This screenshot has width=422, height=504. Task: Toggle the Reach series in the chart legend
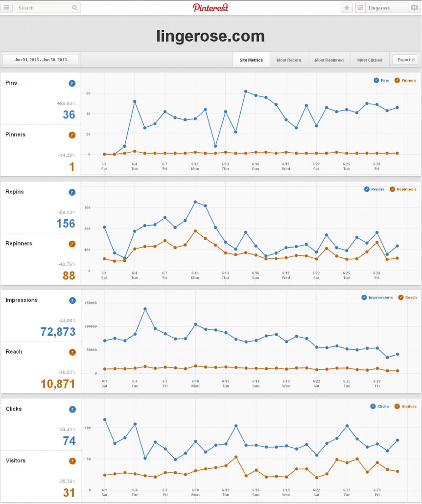pos(407,298)
